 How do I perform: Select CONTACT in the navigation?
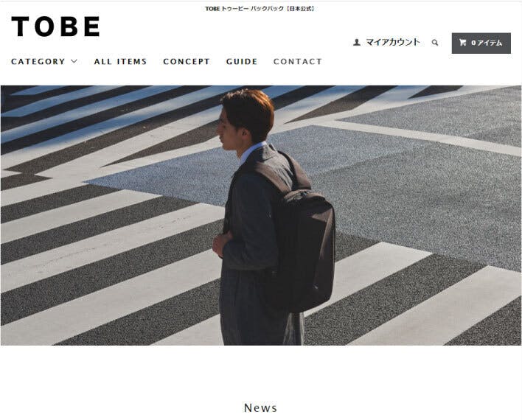298,62
